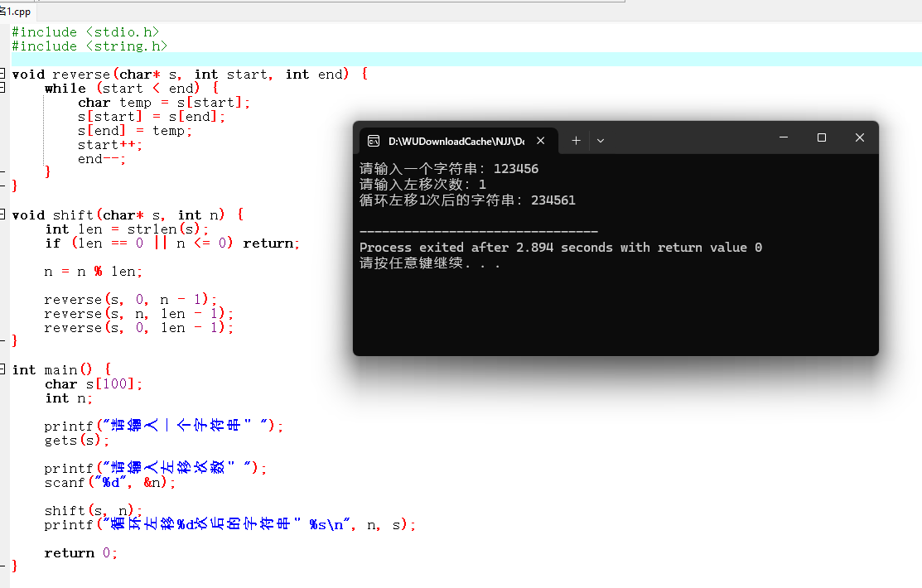
Task: Open new tab in terminal window
Action: pos(576,141)
